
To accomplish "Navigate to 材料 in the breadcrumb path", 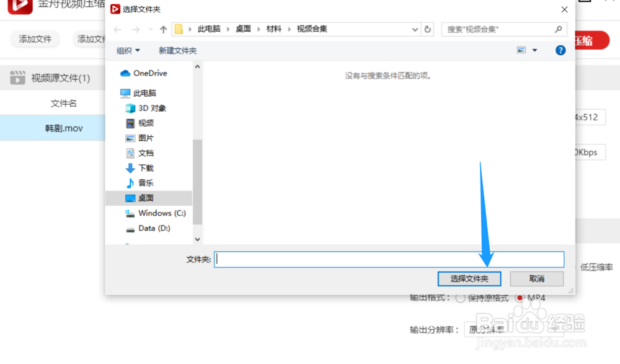I will [x=273, y=29].
